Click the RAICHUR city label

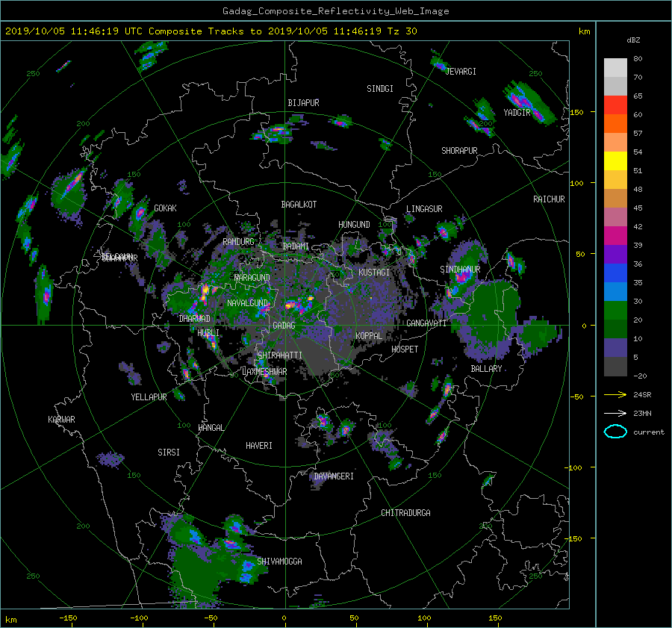pos(549,199)
